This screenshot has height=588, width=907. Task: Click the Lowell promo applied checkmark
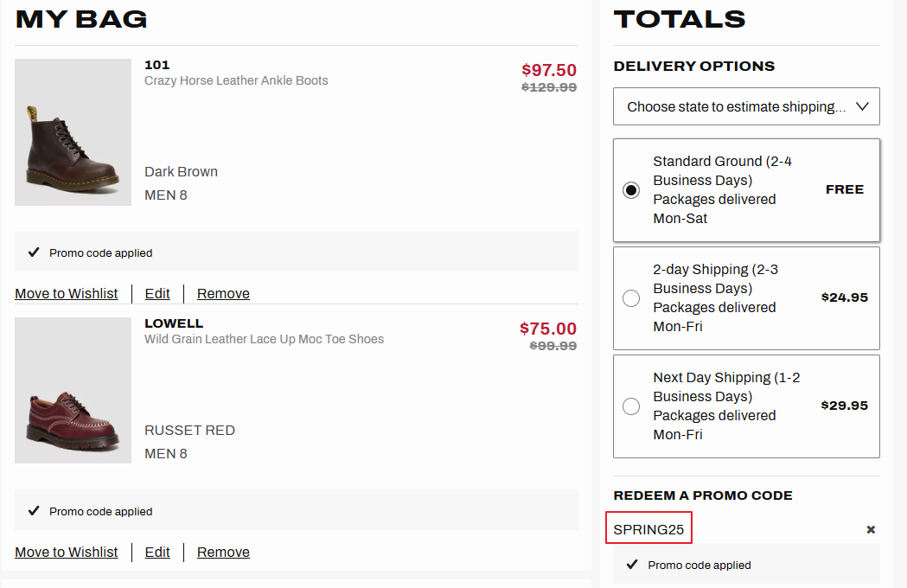click(34, 511)
